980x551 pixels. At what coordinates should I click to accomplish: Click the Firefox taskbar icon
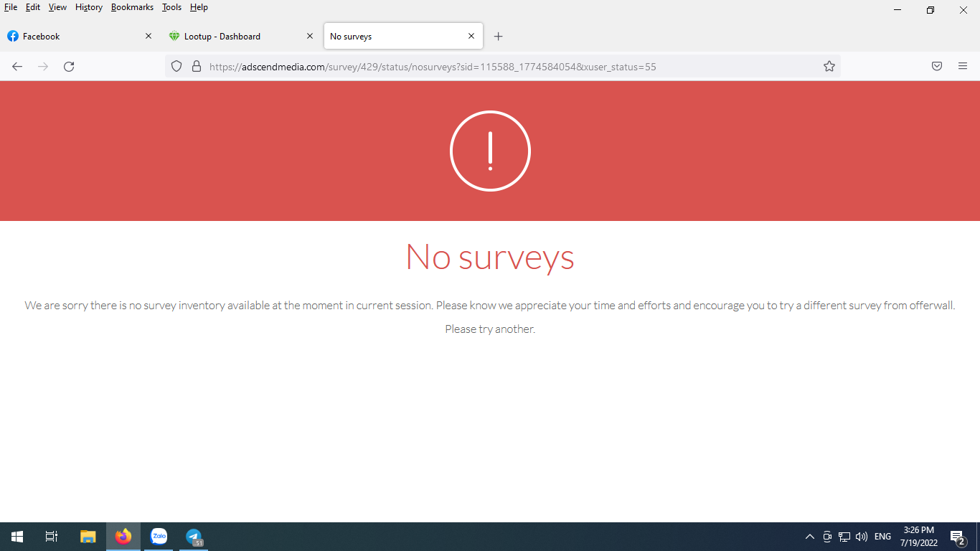pos(123,537)
